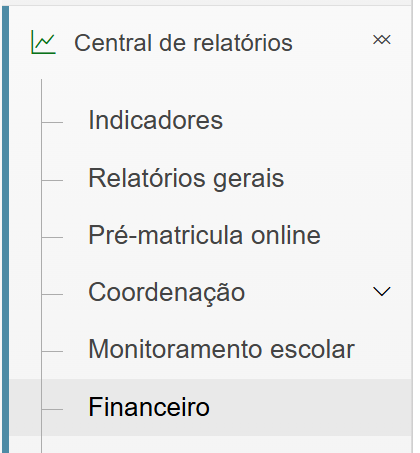Collapse Central de relatórios using double-chevron icon

[382, 40]
